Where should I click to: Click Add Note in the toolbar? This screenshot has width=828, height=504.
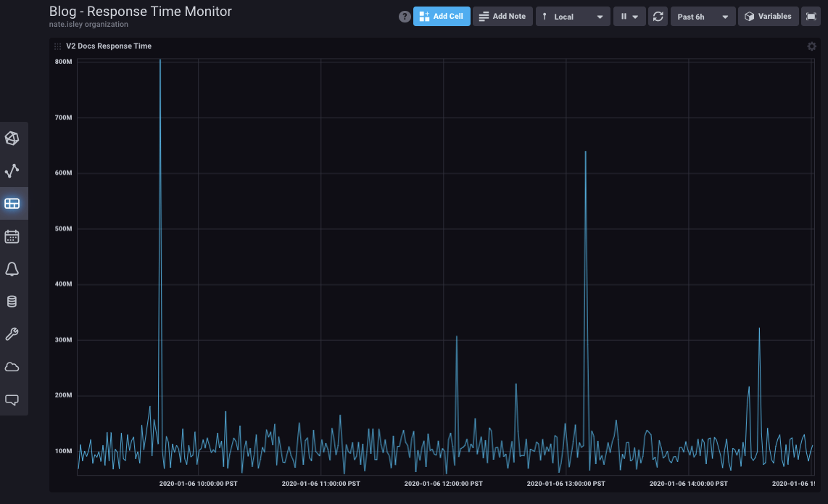pos(502,16)
